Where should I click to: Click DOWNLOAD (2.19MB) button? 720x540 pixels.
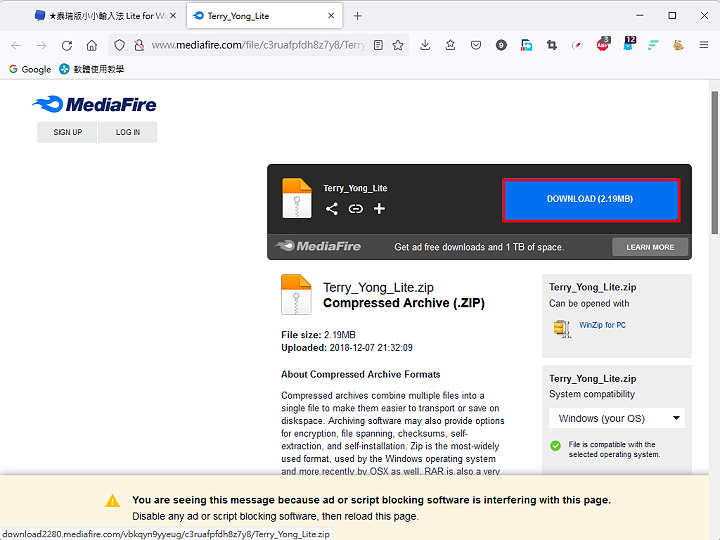[591, 199]
